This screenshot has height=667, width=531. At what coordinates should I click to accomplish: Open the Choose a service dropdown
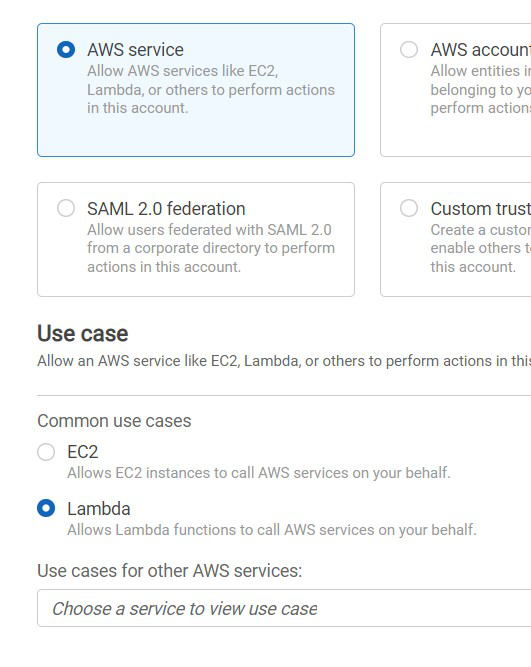(x=284, y=608)
